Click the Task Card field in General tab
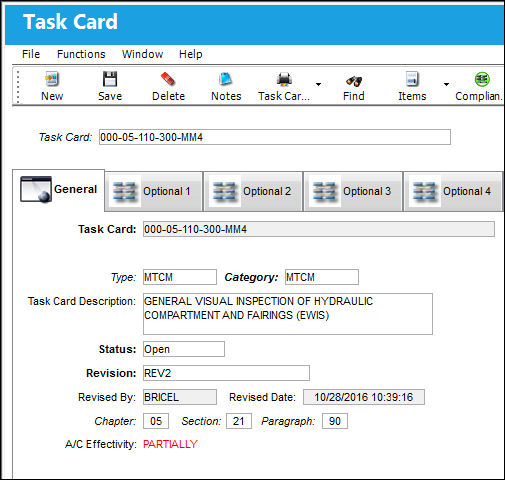505x480 pixels. tap(319, 229)
